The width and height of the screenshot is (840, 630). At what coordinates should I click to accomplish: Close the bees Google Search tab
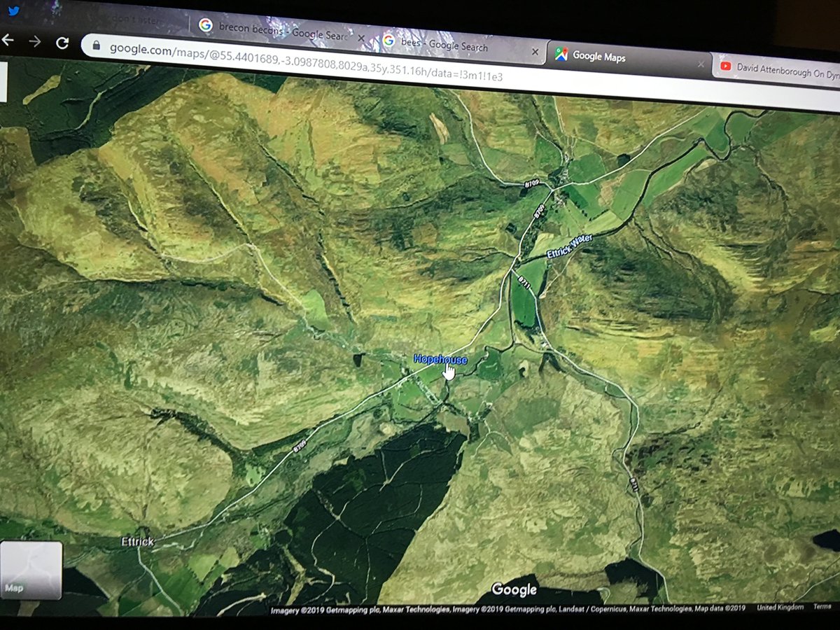[535, 52]
